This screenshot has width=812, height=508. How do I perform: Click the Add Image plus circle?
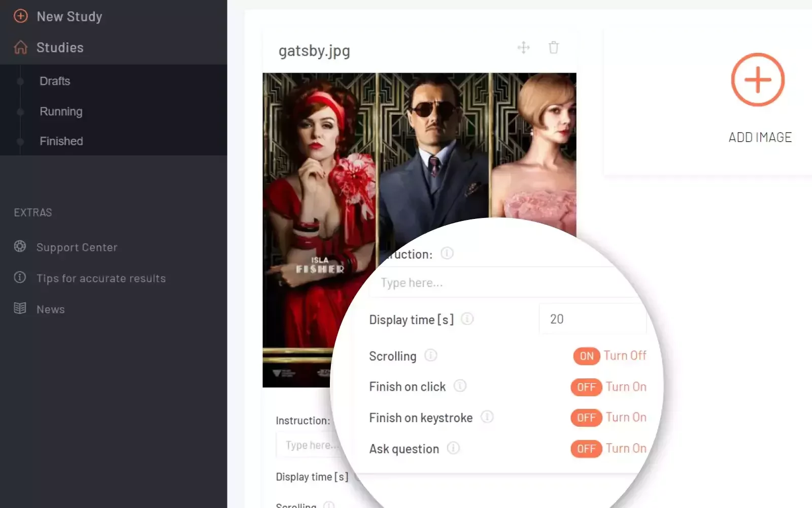(758, 80)
